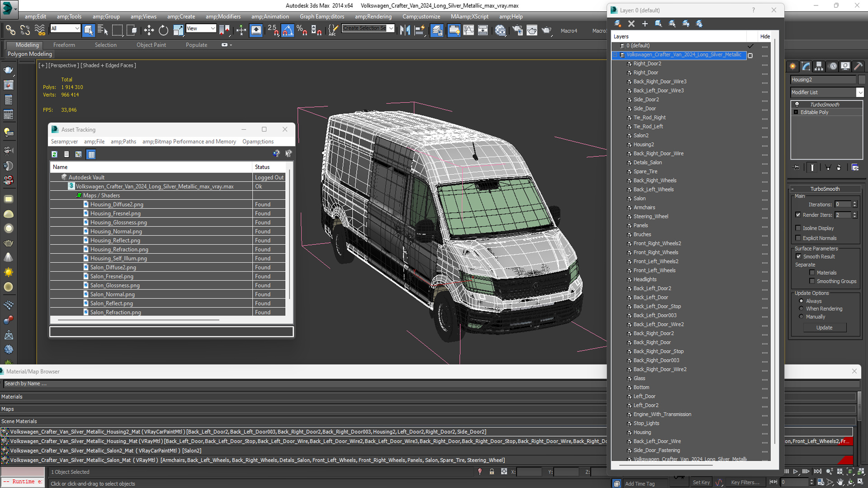The height and width of the screenshot is (488, 868).
Task: Select Always update option
Action: [801, 301]
